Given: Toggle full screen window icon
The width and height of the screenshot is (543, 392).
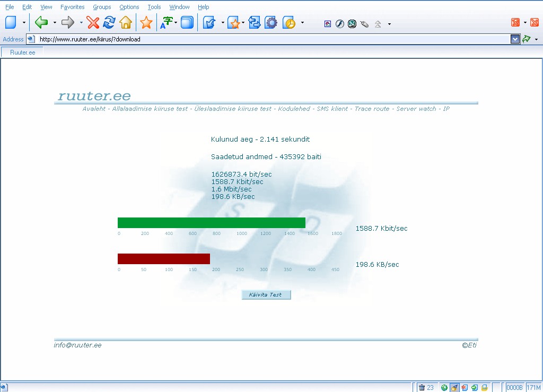Looking at the screenshot, I should [187, 23].
